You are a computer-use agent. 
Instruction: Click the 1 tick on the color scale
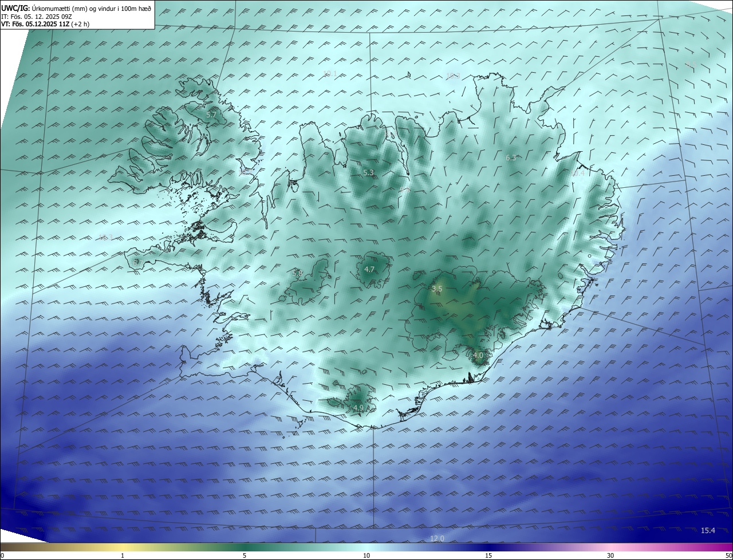coord(123,555)
